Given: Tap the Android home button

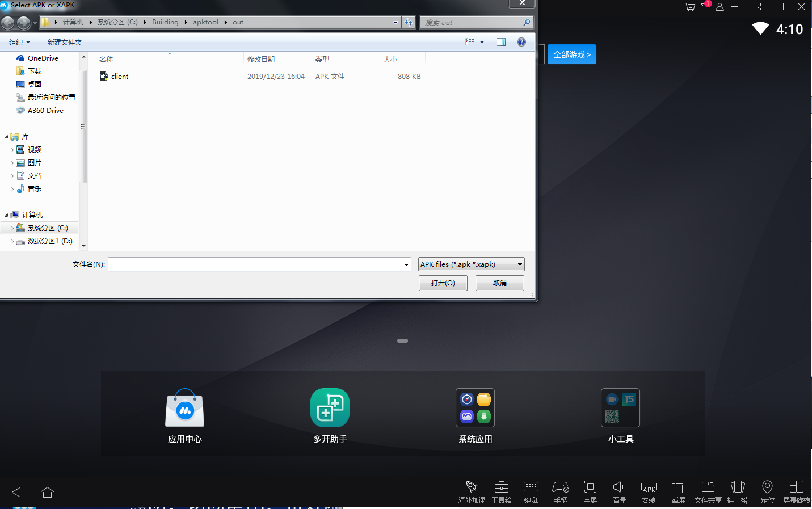Looking at the screenshot, I should 48,492.
